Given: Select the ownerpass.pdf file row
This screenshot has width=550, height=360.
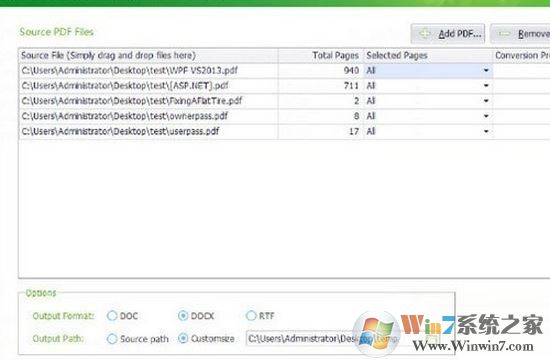Looking at the screenshot, I should (x=284, y=116).
